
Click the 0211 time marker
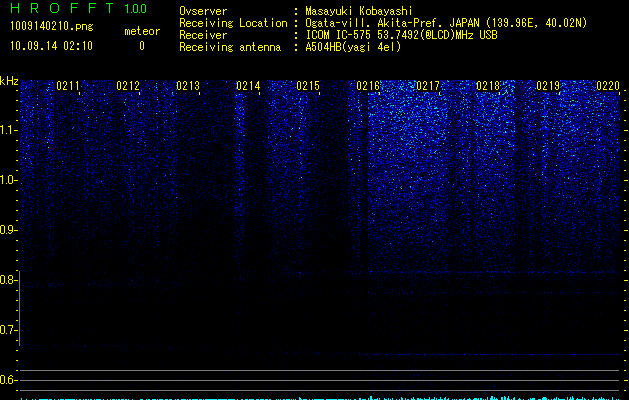[68, 86]
